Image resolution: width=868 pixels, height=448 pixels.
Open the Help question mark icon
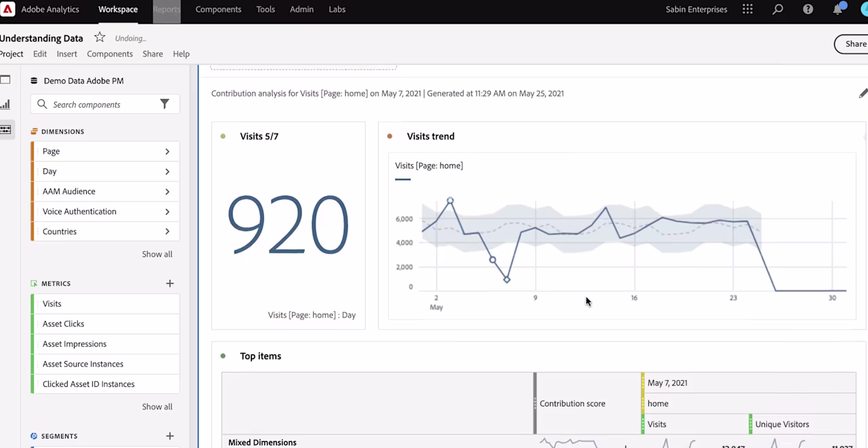(x=808, y=10)
